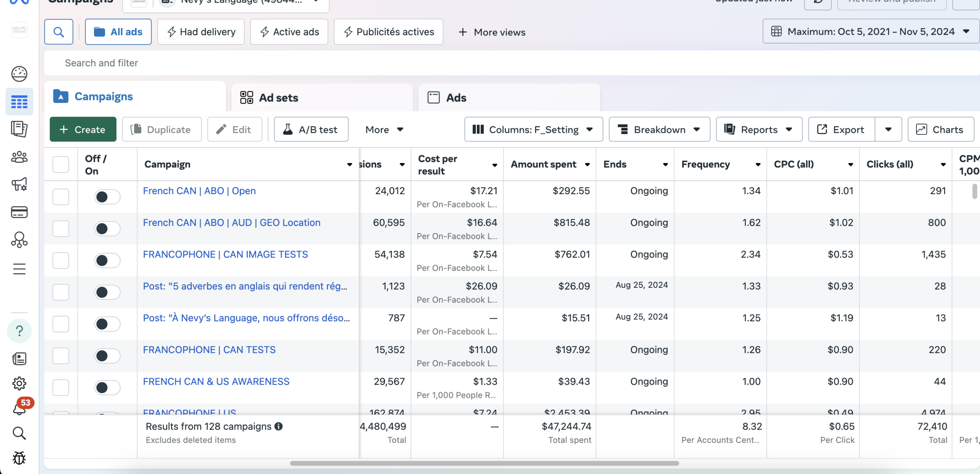This screenshot has height=474, width=980.
Task: Switch to the Ad sets tab
Action: click(322, 98)
